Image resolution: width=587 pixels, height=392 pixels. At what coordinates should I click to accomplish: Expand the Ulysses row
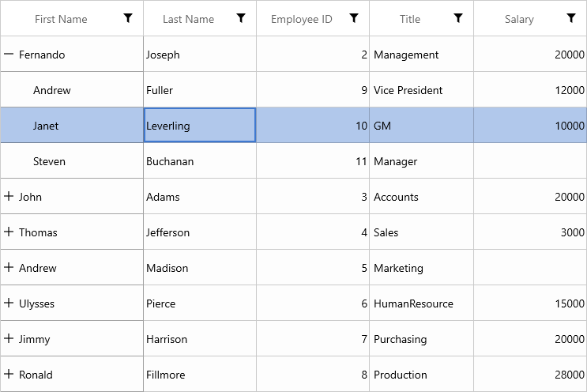click(9, 303)
